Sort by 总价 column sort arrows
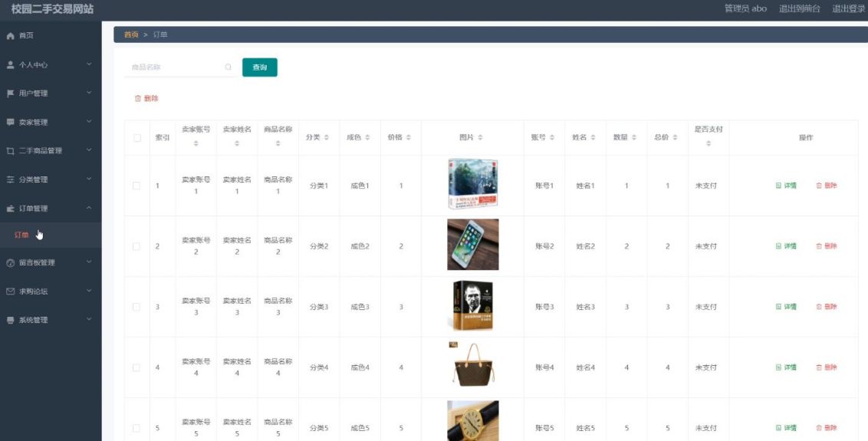The width and height of the screenshot is (868, 441). (675, 137)
